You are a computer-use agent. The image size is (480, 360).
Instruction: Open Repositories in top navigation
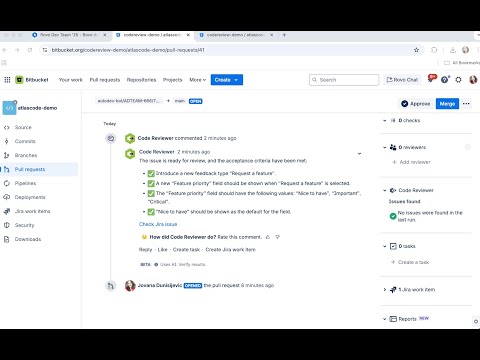tap(141, 80)
